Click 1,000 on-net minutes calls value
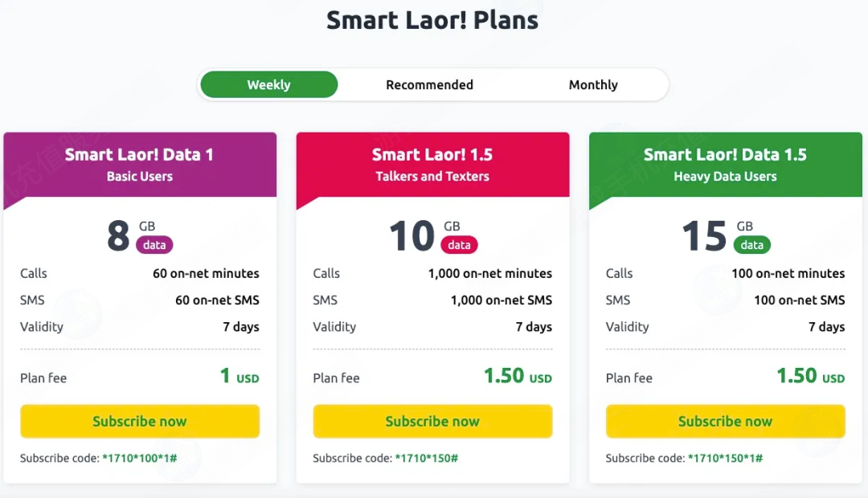The image size is (868, 498). 490,273
